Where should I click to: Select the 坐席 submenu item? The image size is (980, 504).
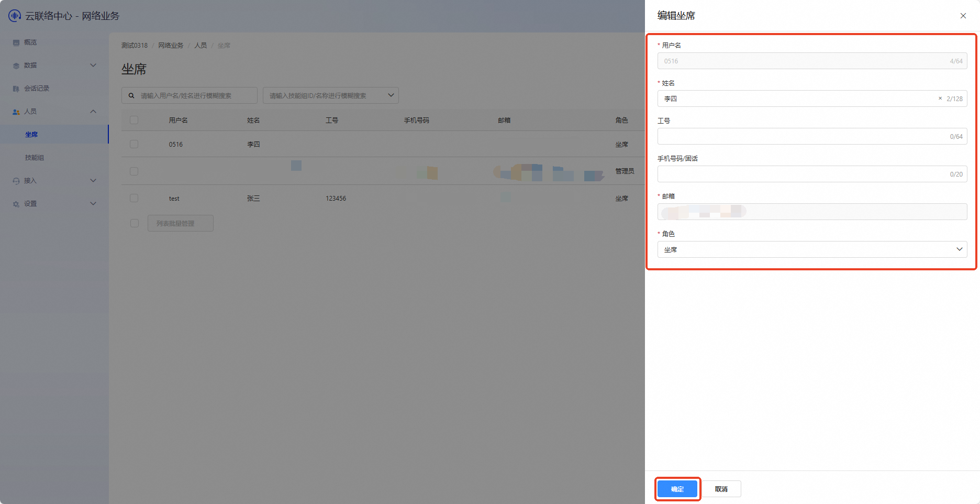tap(54, 135)
